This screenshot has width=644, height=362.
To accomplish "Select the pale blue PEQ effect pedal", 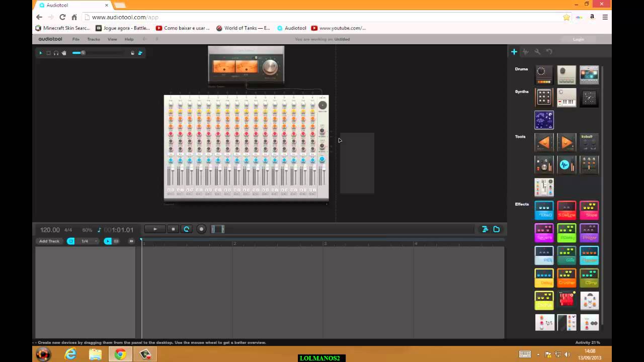I will pos(544,255).
